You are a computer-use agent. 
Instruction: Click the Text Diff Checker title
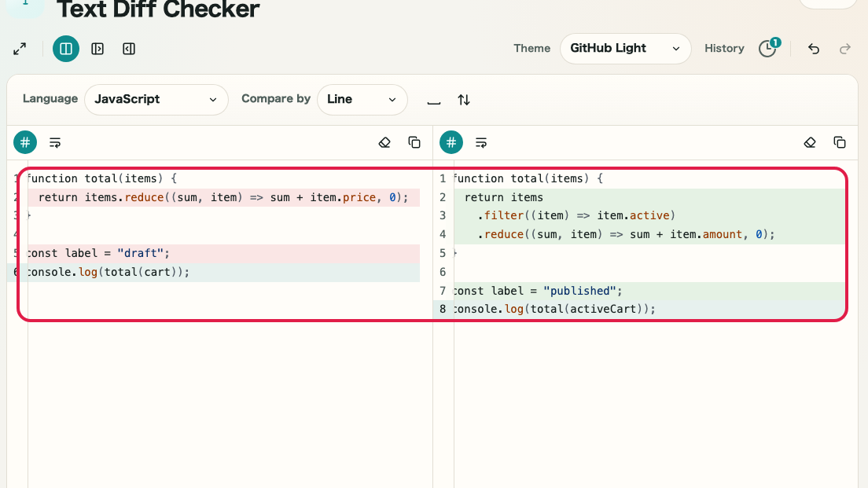(158, 10)
